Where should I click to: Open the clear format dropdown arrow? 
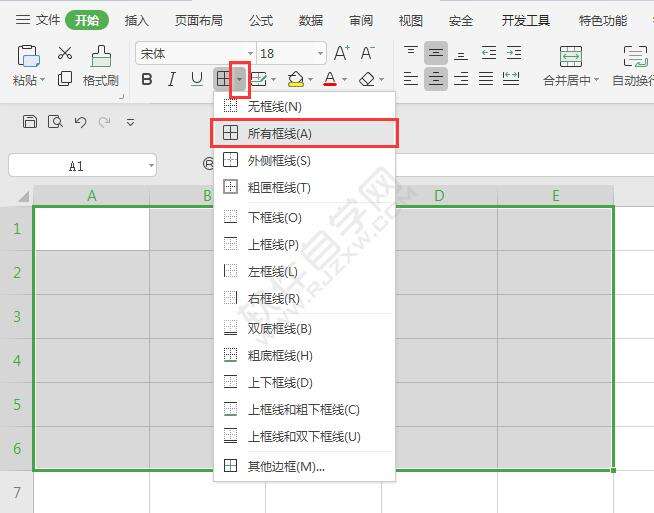381,79
